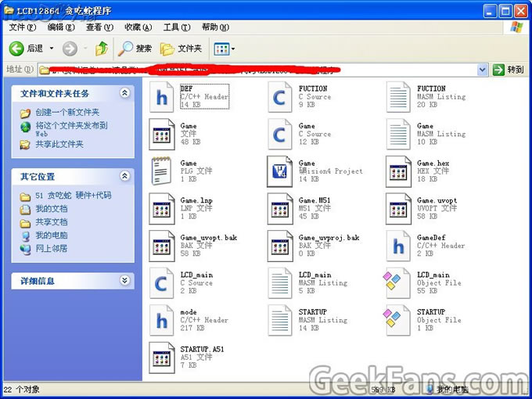Screen dimensions: 532x399
Task: Expand the Details panel
Action: (x=125, y=281)
